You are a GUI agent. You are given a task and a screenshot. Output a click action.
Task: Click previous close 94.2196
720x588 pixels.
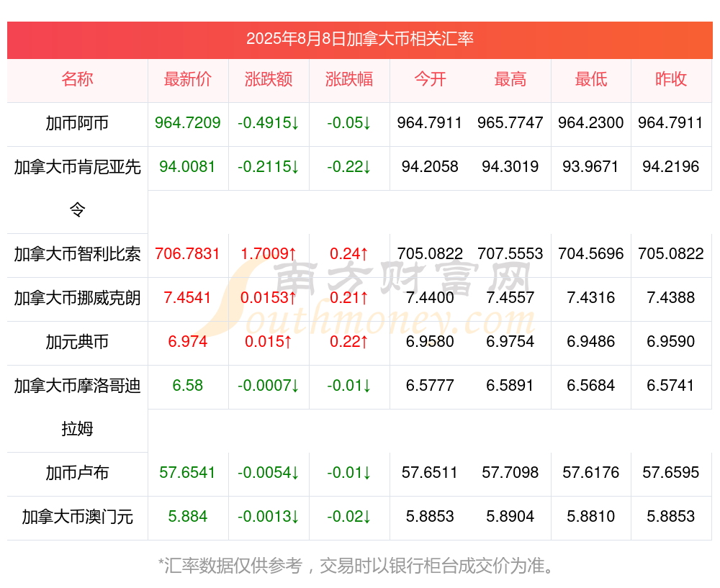coord(671,167)
